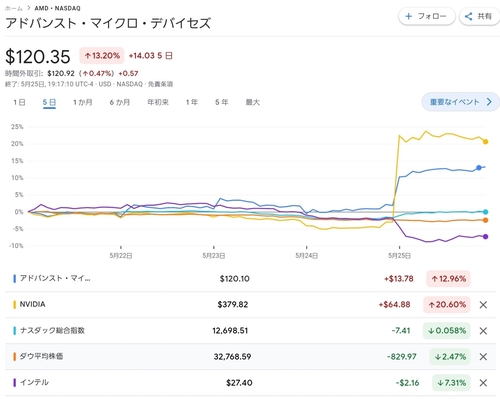Click the 5月22日 axis date label
Image resolution: width=500 pixels, height=399 pixels.
pyautogui.click(x=121, y=256)
